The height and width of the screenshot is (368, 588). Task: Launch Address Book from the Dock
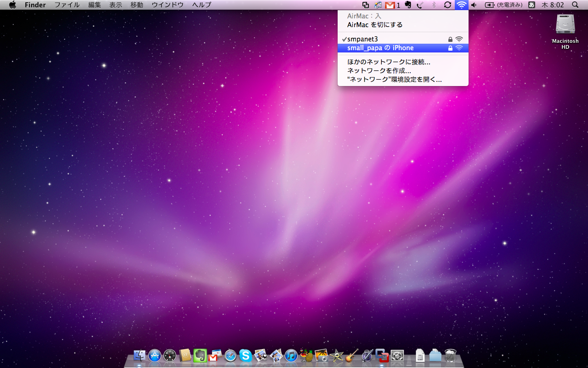click(x=185, y=355)
